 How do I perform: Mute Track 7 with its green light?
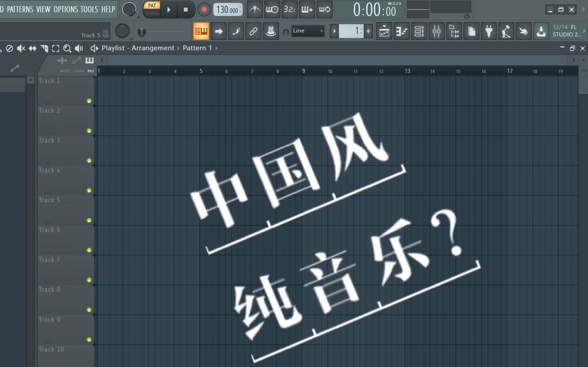(x=89, y=280)
